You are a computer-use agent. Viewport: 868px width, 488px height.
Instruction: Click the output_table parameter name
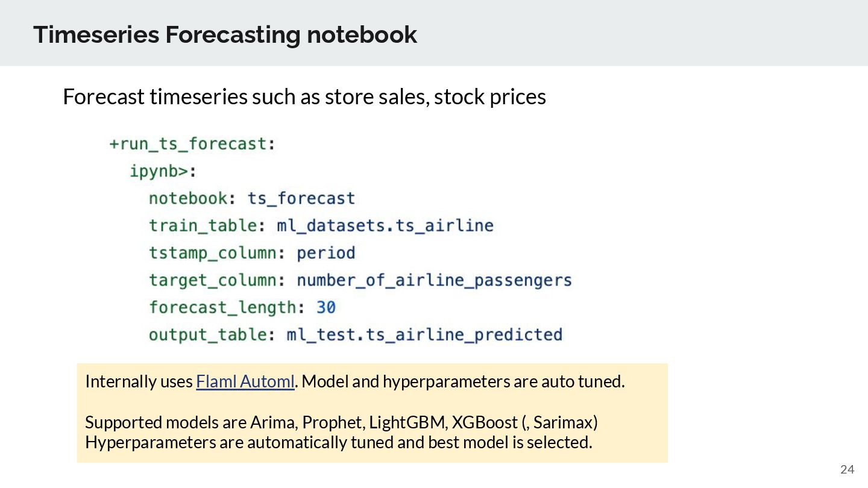pos(208,334)
